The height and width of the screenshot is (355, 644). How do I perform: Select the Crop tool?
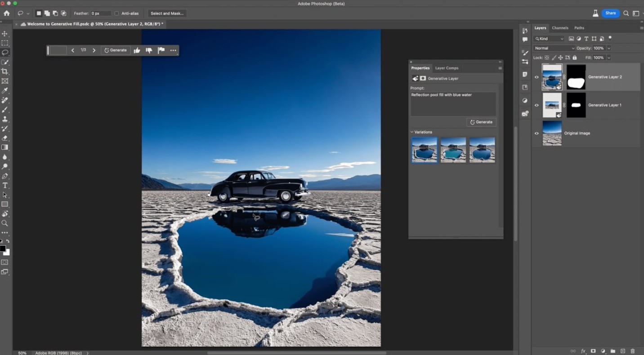point(5,71)
